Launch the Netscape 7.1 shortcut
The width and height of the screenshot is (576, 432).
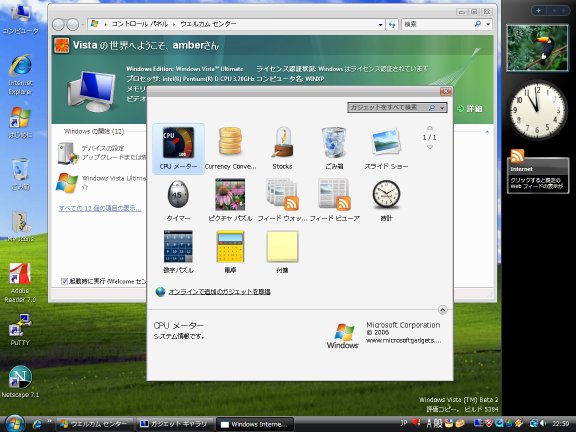(20, 382)
